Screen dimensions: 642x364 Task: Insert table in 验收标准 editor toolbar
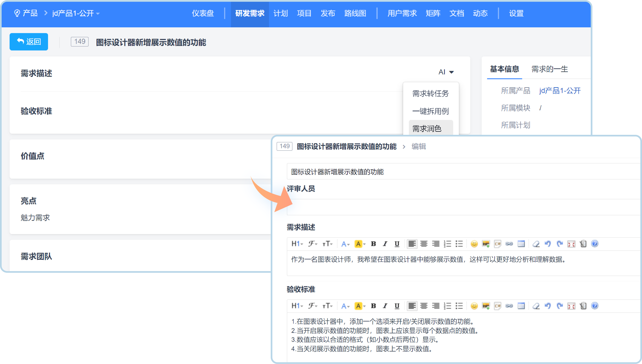pyautogui.click(x=521, y=306)
